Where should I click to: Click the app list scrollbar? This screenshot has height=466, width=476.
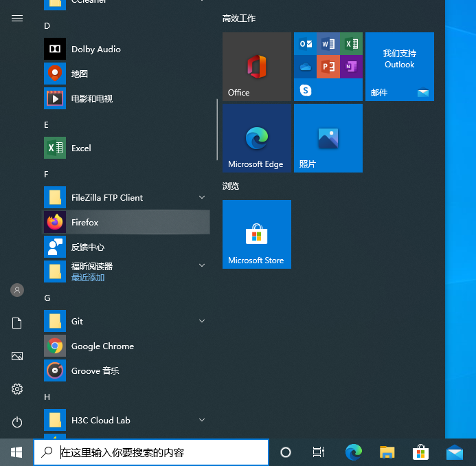coord(217,129)
